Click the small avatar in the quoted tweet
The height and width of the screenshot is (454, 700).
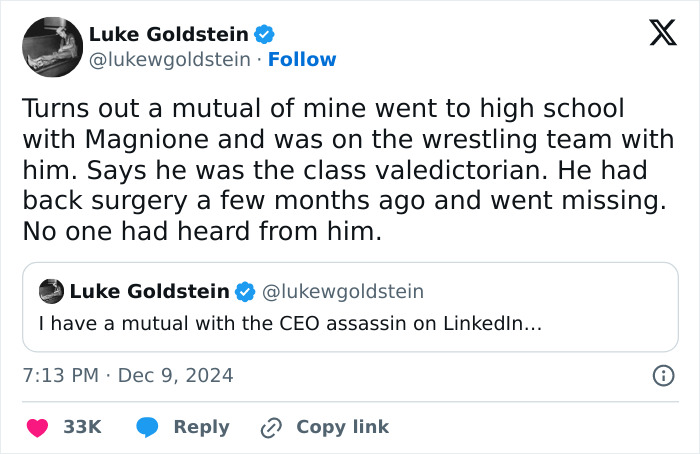click(51, 292)
